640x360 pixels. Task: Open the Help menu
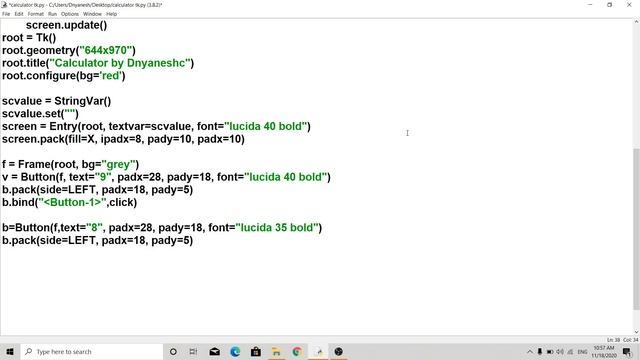tap(111, 14)
